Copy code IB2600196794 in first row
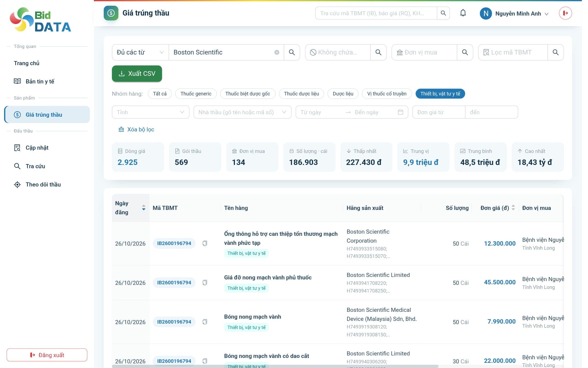The height and width of the screenshot is (368, 588). pos(205,243)
